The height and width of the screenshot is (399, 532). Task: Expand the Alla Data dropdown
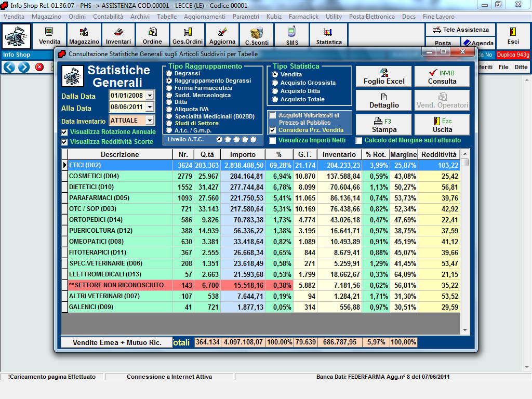point(150,108)
